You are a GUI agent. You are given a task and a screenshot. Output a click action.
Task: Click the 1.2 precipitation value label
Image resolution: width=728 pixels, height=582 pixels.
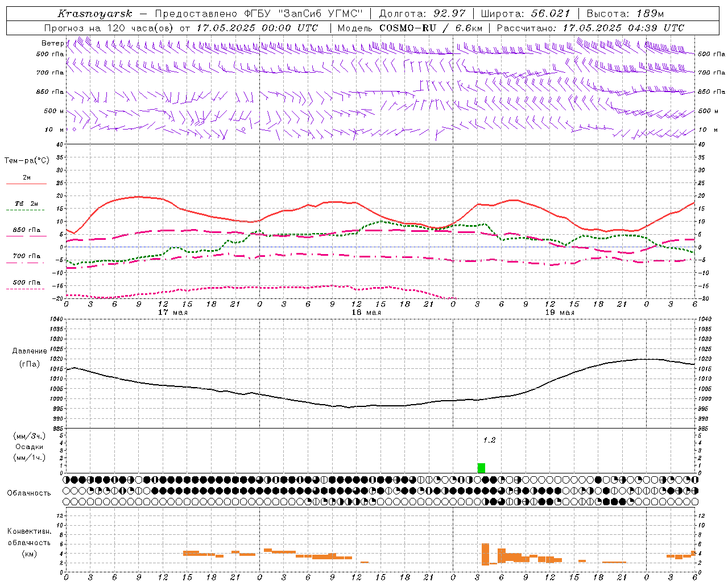489,440
